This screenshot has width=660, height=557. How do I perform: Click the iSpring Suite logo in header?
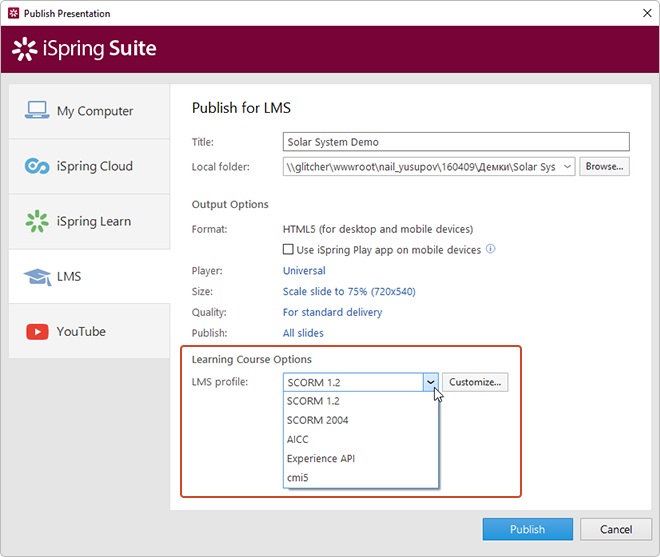tap(84, 49)
